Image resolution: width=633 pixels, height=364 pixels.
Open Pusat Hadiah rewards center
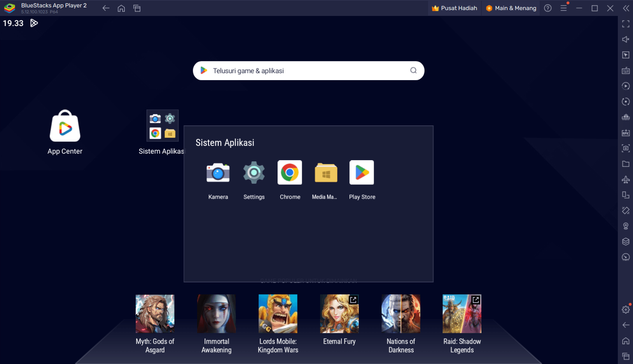[455, 8]
